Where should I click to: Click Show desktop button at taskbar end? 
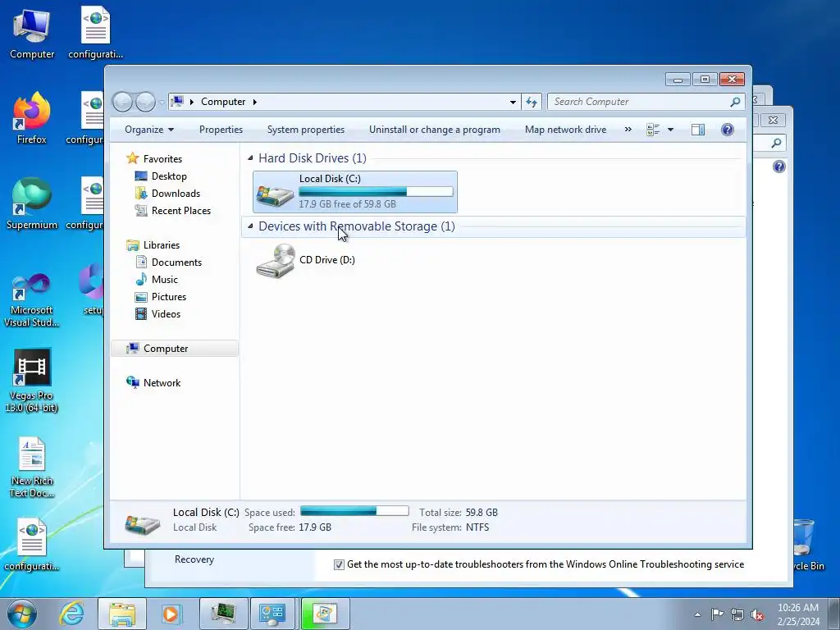834,614
